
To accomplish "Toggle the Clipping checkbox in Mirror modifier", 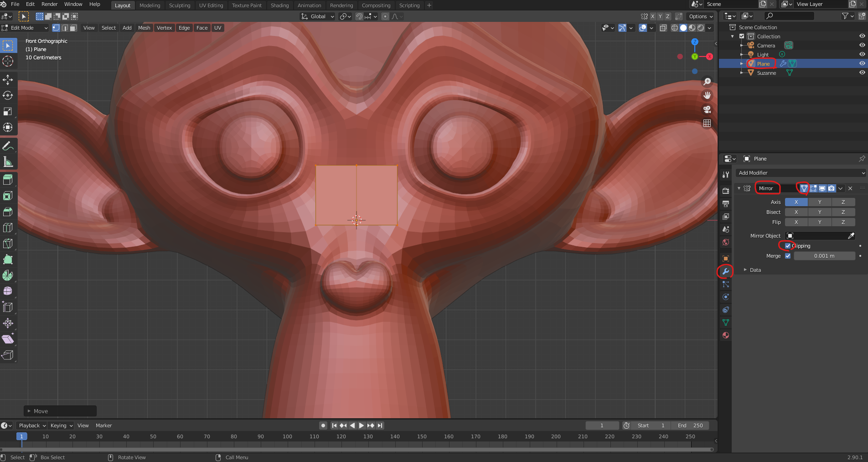I will click(788, 246).
